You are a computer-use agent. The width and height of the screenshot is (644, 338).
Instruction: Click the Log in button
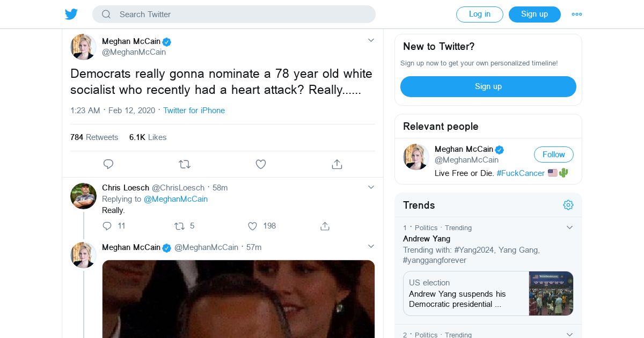click(479, 14)
